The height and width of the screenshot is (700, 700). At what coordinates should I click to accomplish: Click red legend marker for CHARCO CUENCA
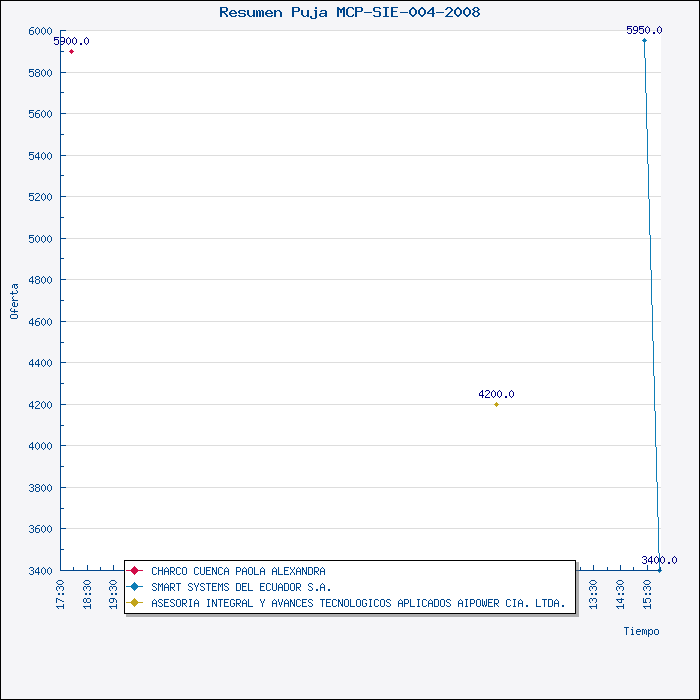134,571
